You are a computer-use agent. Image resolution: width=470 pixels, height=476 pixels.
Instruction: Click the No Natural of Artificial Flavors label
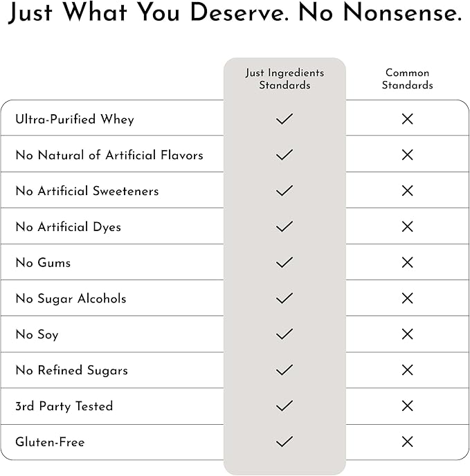pyautogui.click(x=109, y=155)
